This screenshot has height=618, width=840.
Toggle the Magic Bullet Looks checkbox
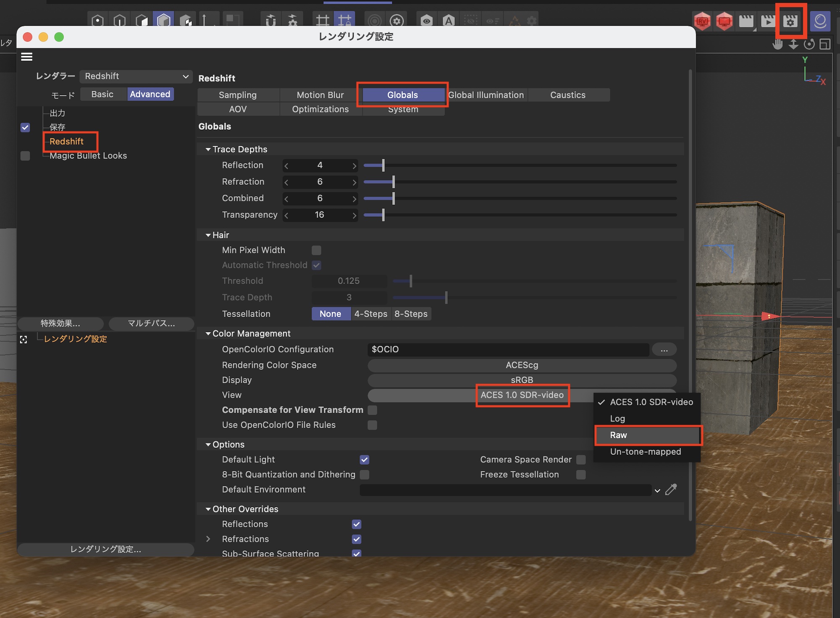tap(25, 156)
